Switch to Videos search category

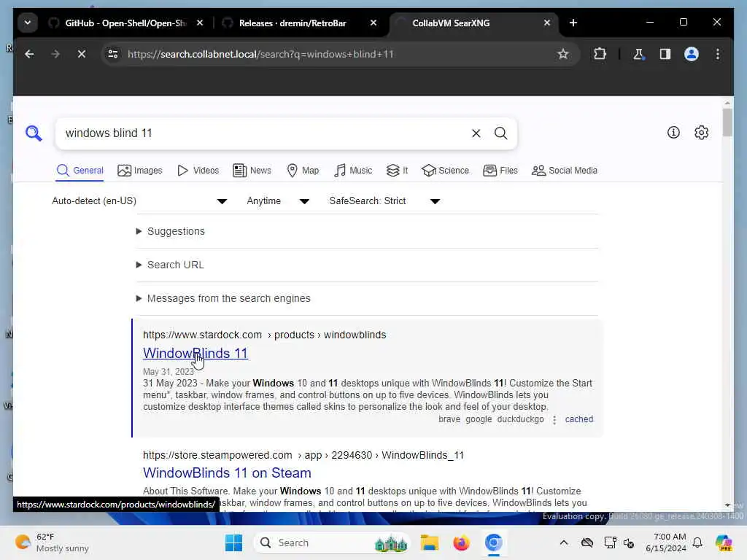(x=198, y=171)
